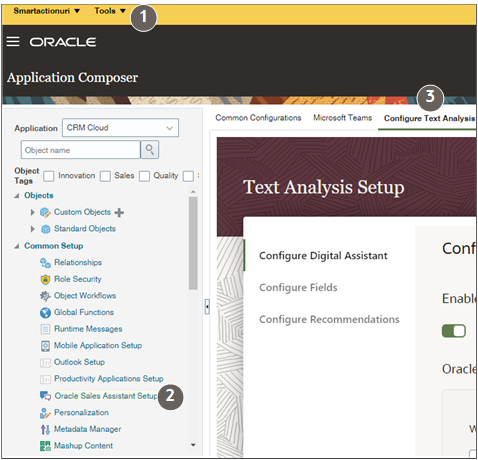Switch to the Common Configurations tab

(x=258, y=118)
